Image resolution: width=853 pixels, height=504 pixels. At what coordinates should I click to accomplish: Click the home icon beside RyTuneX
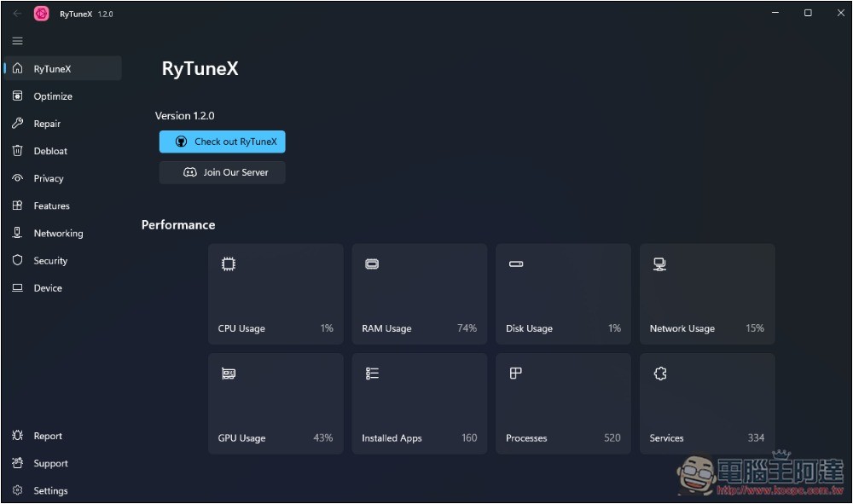[x=17, y=68]
